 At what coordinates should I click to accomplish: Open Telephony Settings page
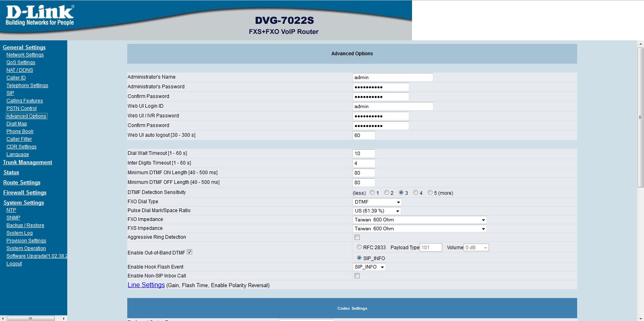[x=27, y=85]
